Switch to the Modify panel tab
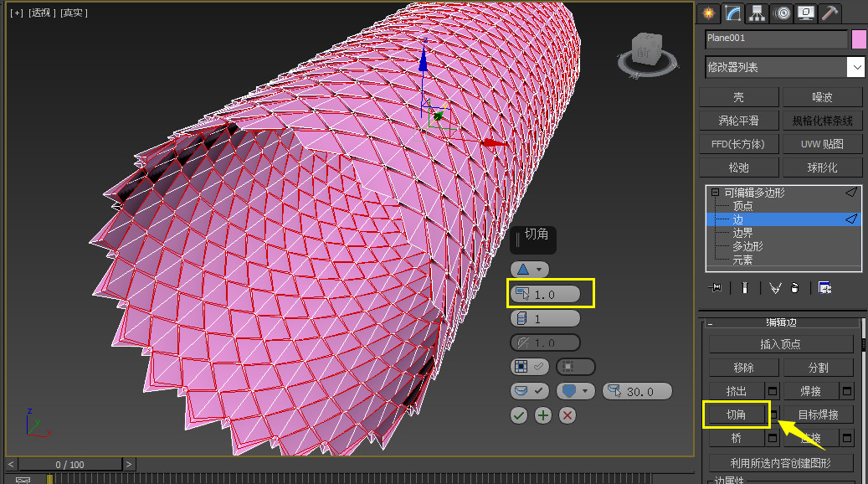The height and width of the screenshot is (484, 868). pos(733,13)
